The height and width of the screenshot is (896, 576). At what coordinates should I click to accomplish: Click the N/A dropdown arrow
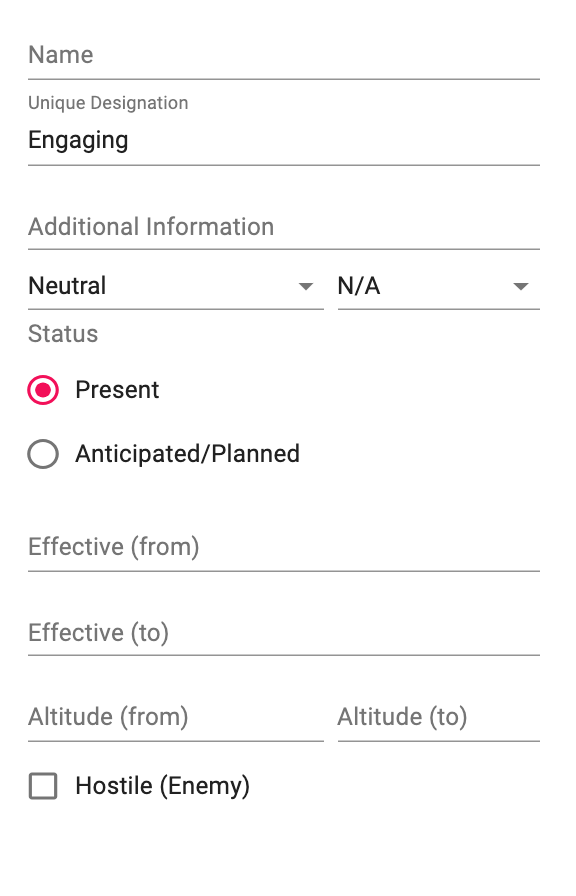pyautogui.click(x=521, y=286)
